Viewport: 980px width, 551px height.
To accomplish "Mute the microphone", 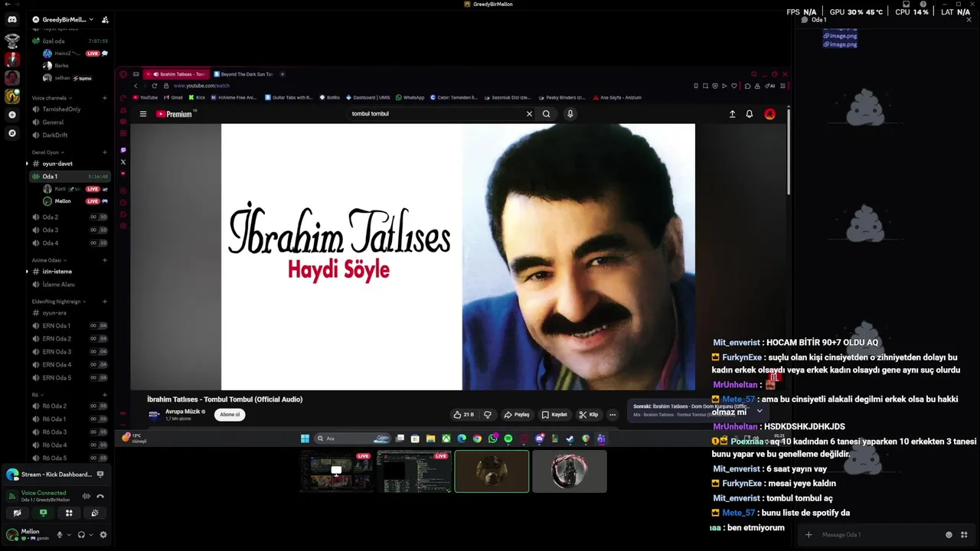I will 60,535.
